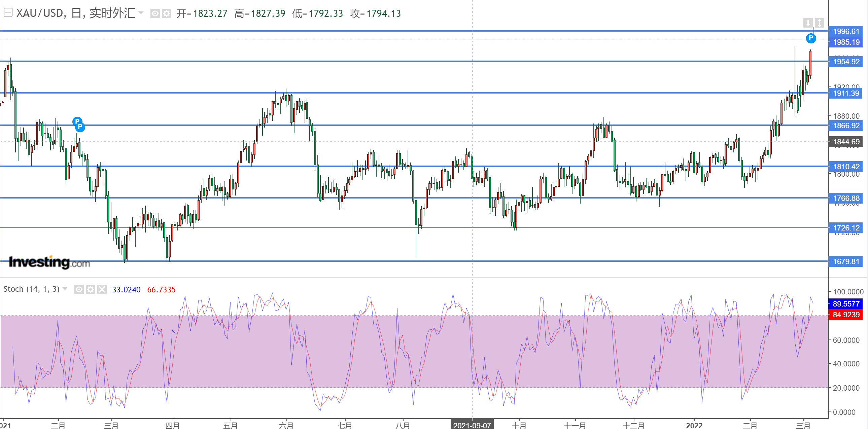Image resolution: width=868 pixels, height=429 pixels.
Task: Click the close value 收=1794.13
Action: 375,13
